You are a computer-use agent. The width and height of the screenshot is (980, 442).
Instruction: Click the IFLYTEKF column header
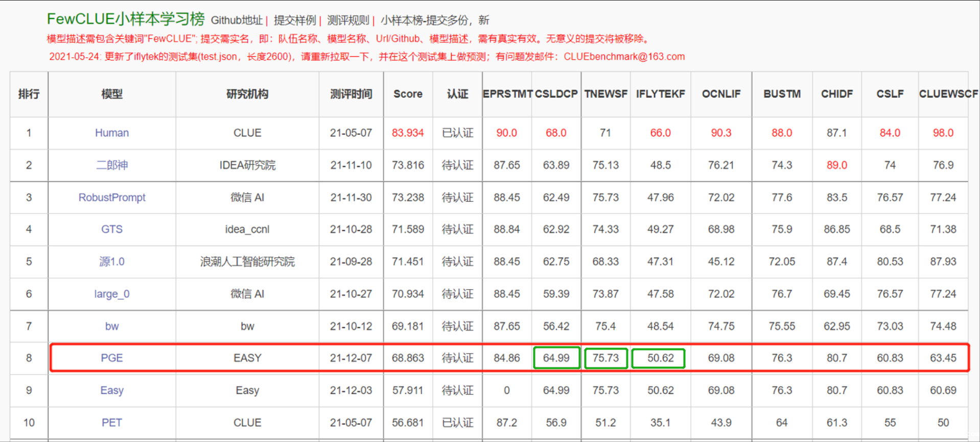[x=660, y=94]
